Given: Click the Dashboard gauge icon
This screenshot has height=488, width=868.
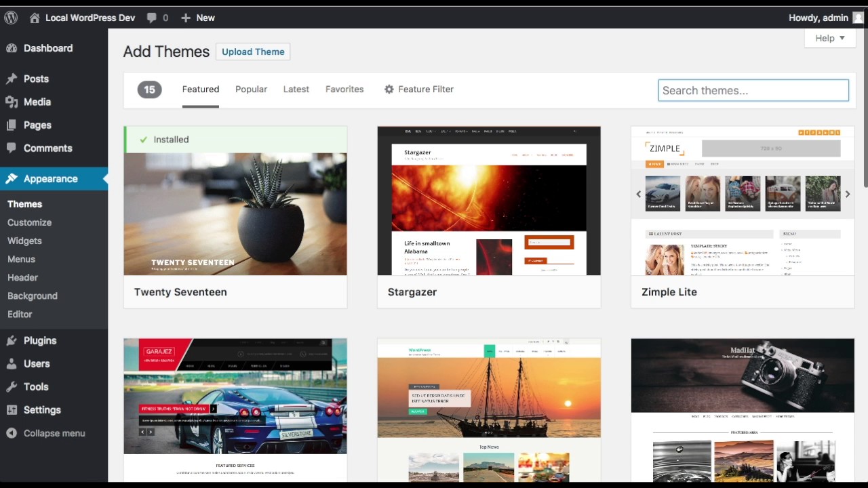Looking at the screenshot, I should (12, 48).
